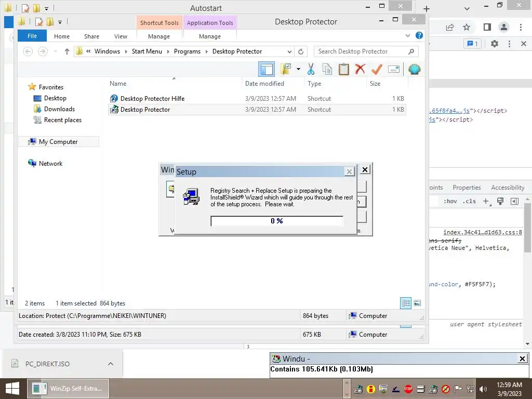The height and width of the screenshot is (399, 532).
Task: Expand PC_DIREKT.ISO download options chevron
Action: point(111,364)
